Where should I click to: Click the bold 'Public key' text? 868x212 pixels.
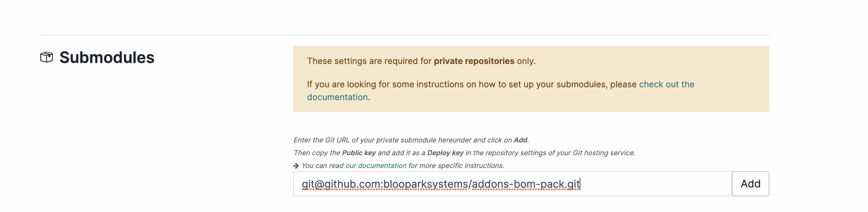(359, 153)
